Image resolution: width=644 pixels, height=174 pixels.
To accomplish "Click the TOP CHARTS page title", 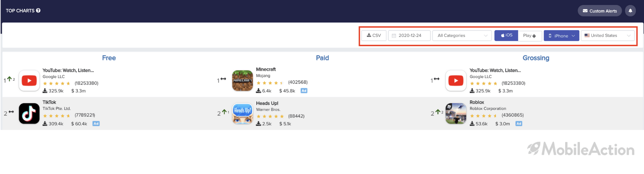I will coord(20,11).
